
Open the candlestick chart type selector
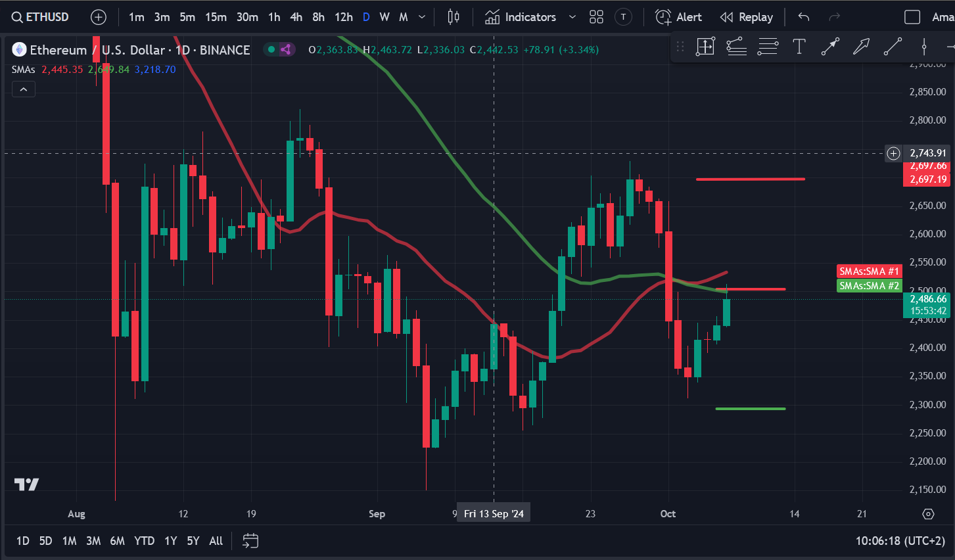tap(454, 17)
